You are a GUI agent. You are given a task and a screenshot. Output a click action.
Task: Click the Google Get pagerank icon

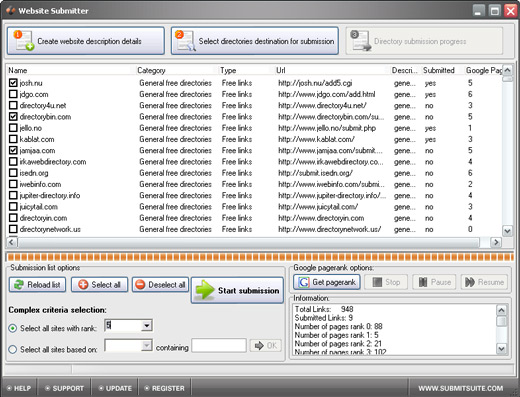coord(304,282)
